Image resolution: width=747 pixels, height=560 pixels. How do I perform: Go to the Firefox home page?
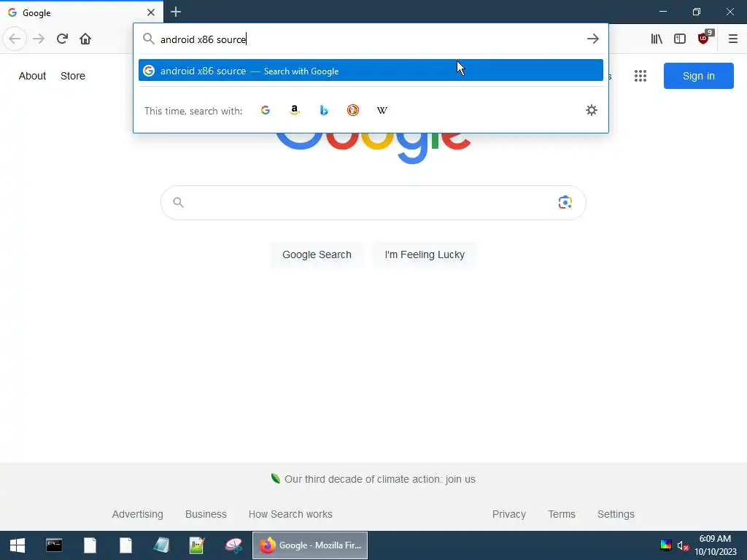(85, 39)
